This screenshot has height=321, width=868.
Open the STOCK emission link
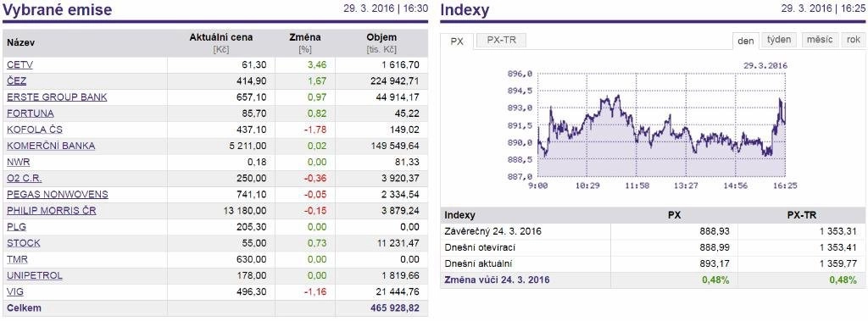coord(24,244)
